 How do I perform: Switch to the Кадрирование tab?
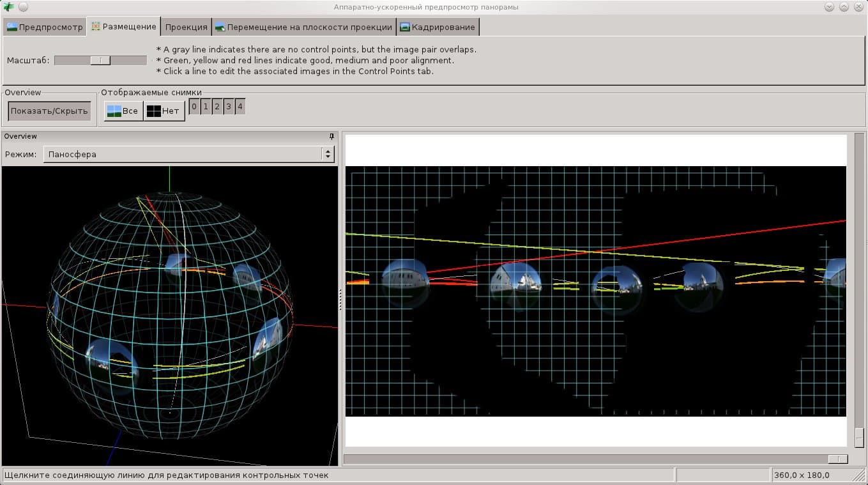(x=438, y=27)
